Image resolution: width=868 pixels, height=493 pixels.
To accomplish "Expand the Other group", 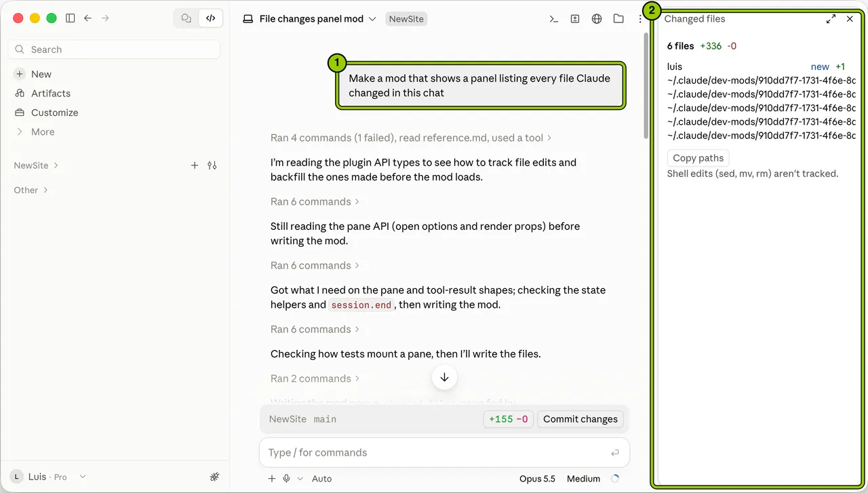I will tap(31, 190).
